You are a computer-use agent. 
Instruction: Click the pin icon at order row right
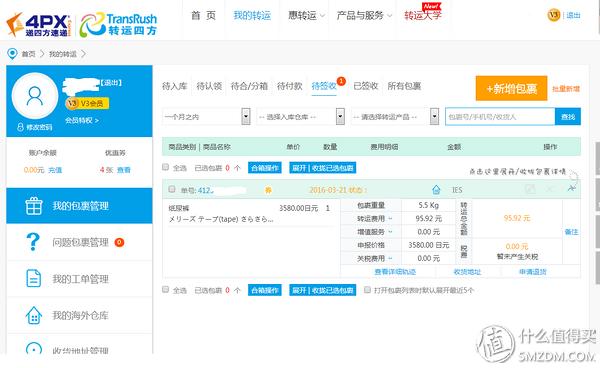(x=571, y=188)
